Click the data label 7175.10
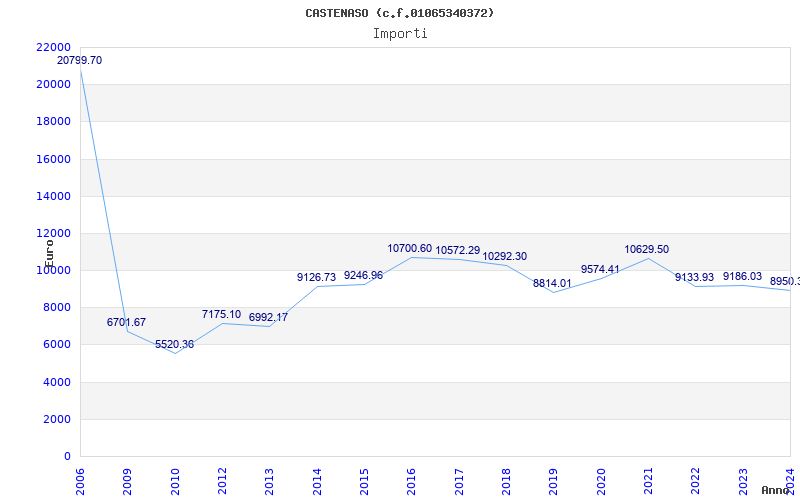The width and height of the screenshot is (800, 500). pos(221,314)
